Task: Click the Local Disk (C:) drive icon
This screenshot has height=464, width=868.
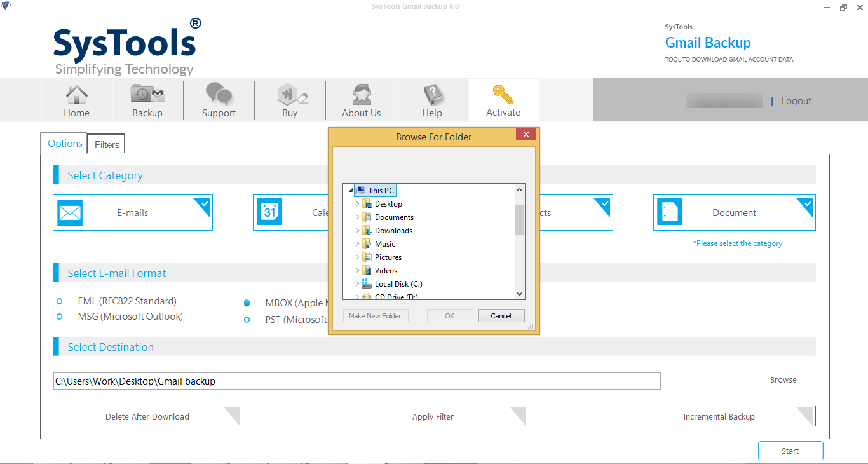Action: [367, 283]
